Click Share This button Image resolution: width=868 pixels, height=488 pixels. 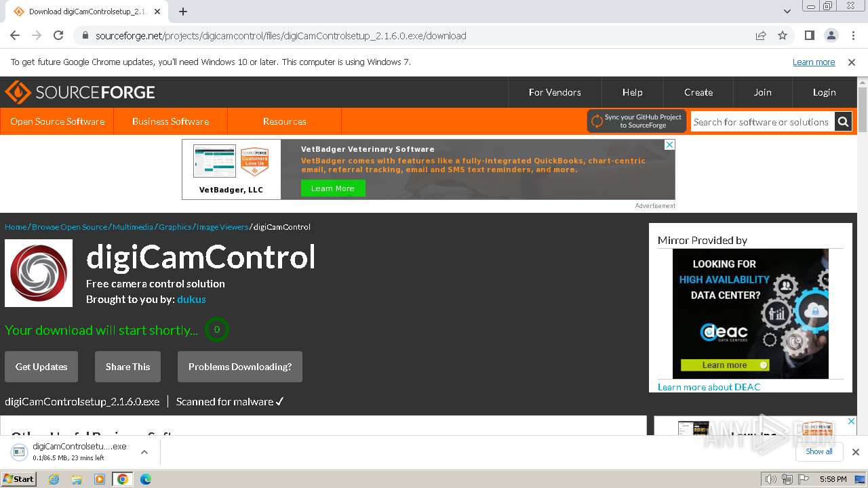[127, 367]
